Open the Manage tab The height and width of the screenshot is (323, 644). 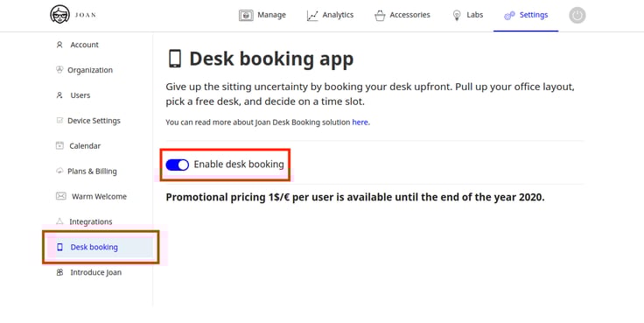pyautogui.click(x=262, y=15)
